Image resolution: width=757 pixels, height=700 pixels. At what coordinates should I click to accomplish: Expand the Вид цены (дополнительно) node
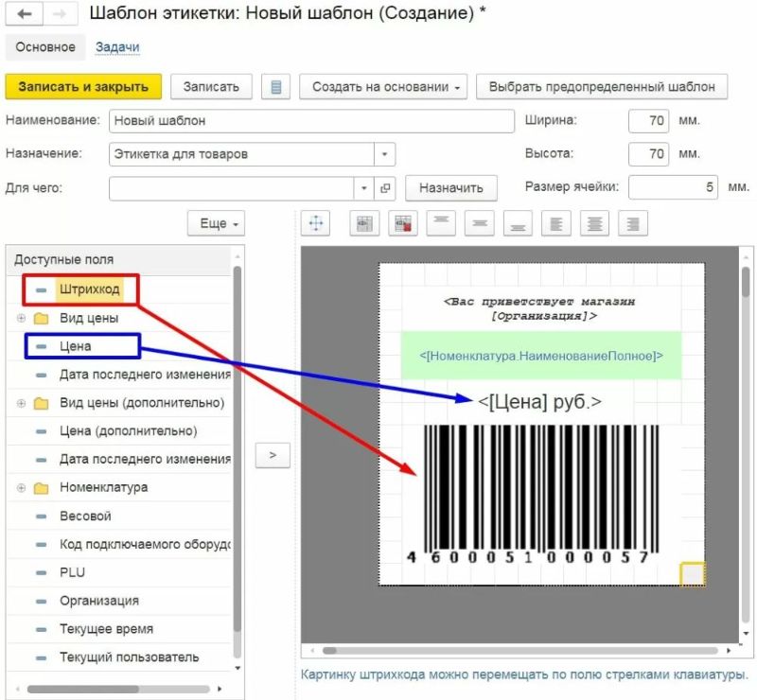(x=21, y=403)
